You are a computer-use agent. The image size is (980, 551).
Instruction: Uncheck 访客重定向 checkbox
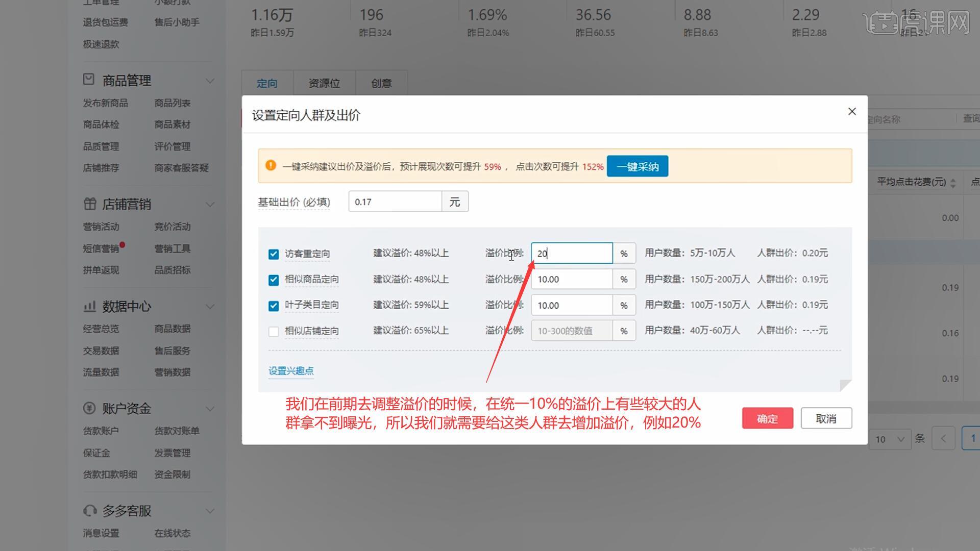(x=274, y=254)
